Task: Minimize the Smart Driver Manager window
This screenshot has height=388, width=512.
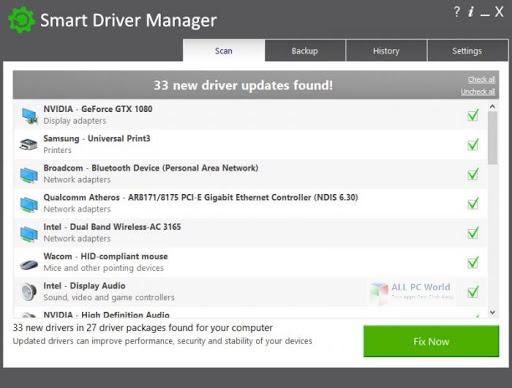Action: tap(485, 15)
